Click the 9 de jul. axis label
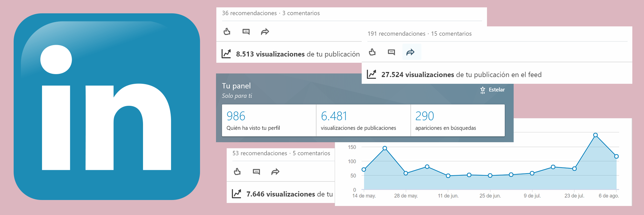This screenshot has width=644, height=215. pyautogui.click(x=532, y=196)
